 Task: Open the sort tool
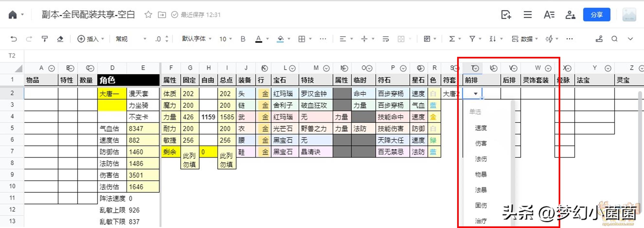[493, 39]
